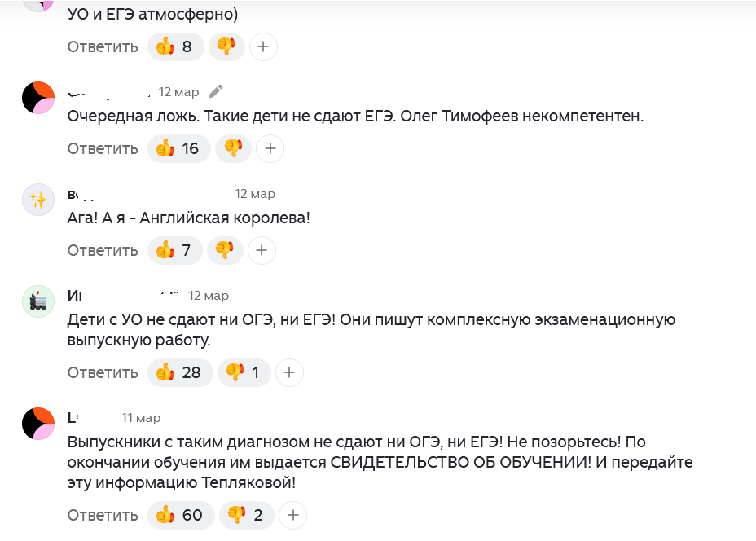Image resolution: width=756 pixels, height=541 pixels.
Task: Reply to the "Дети с УО не сдают" comment
Action: click(103, 372)
